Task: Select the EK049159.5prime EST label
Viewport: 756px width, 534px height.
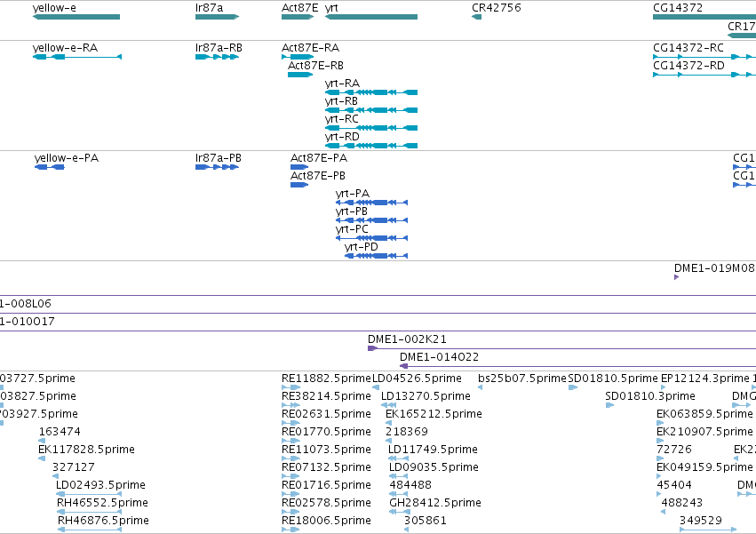Action: pos(704,467)
